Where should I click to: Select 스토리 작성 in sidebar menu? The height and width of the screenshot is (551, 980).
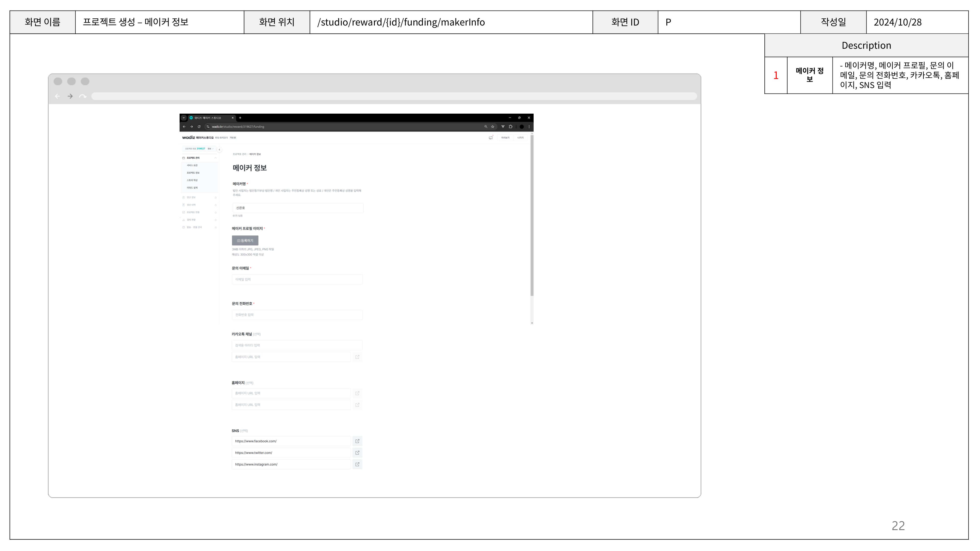[192, 180]
